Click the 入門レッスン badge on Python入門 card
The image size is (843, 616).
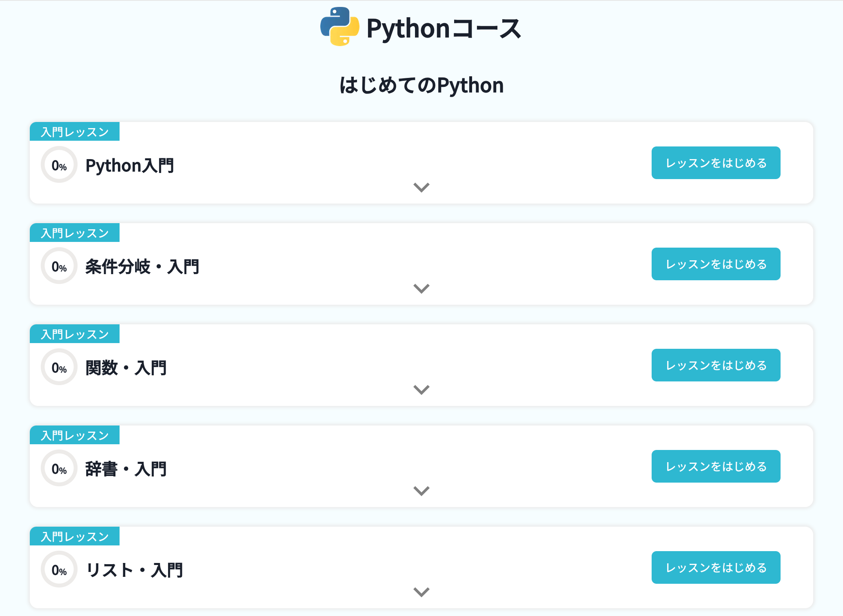[x=75, y=131]
